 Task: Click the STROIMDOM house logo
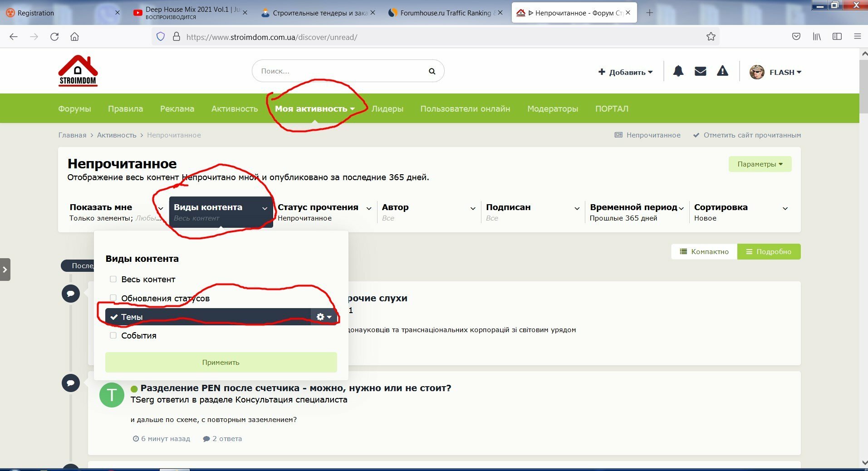pos(78,70)
